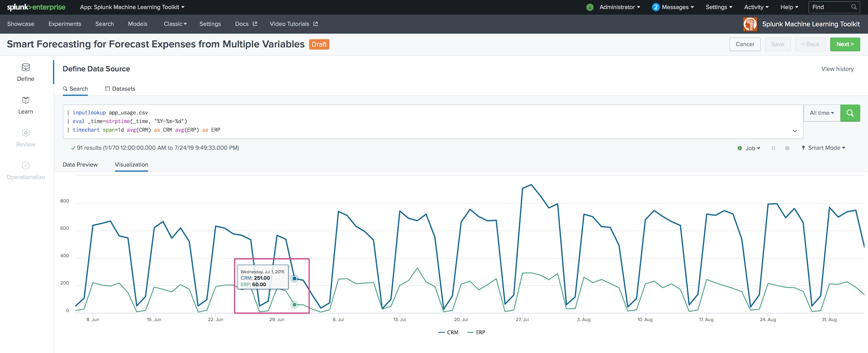Screen dimensions: 868x353
Task: Click the Machine Learning Toolkit app logo
Action: 750,24
